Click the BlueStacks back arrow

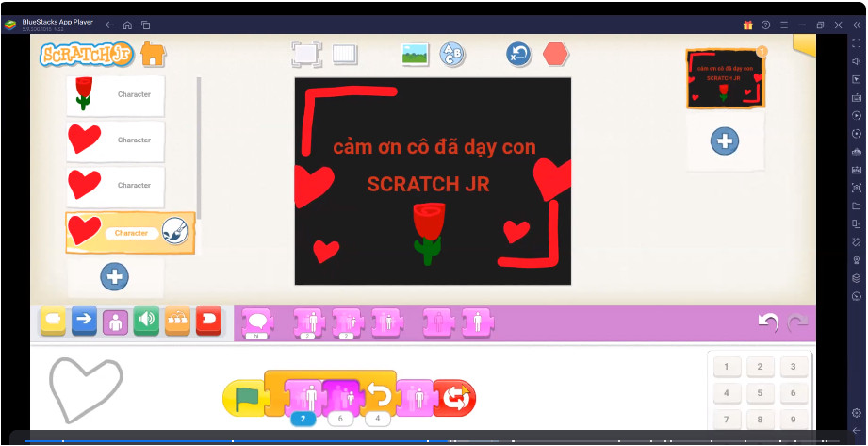[x=109, y=25]
